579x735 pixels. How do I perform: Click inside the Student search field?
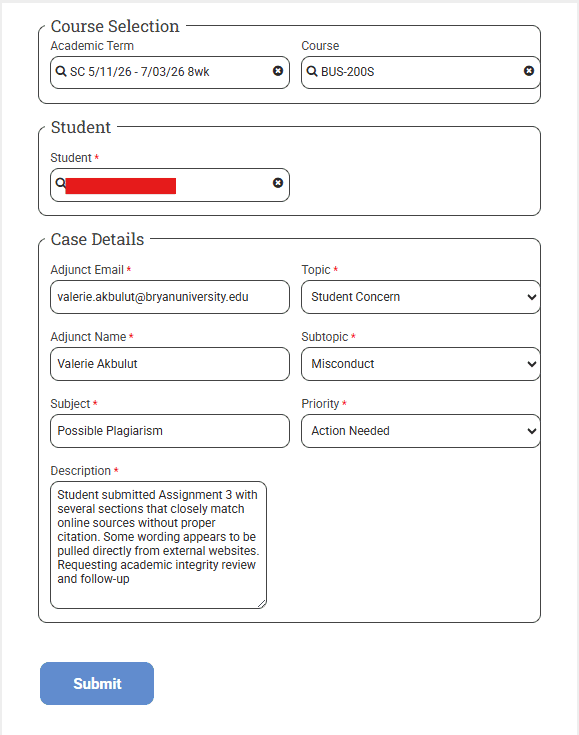170,185
